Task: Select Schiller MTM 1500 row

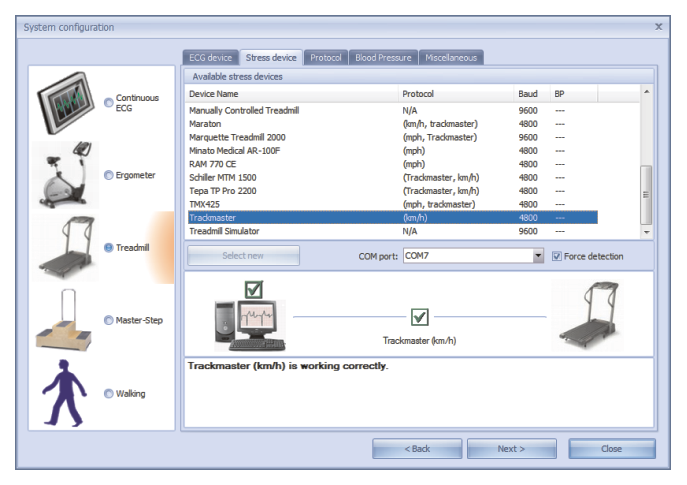Action: pyautogui.click(x=393, y=177)
